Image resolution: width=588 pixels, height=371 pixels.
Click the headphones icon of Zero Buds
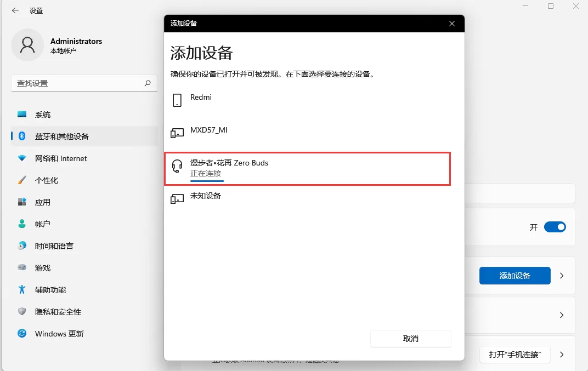click(x=177, y=164)
